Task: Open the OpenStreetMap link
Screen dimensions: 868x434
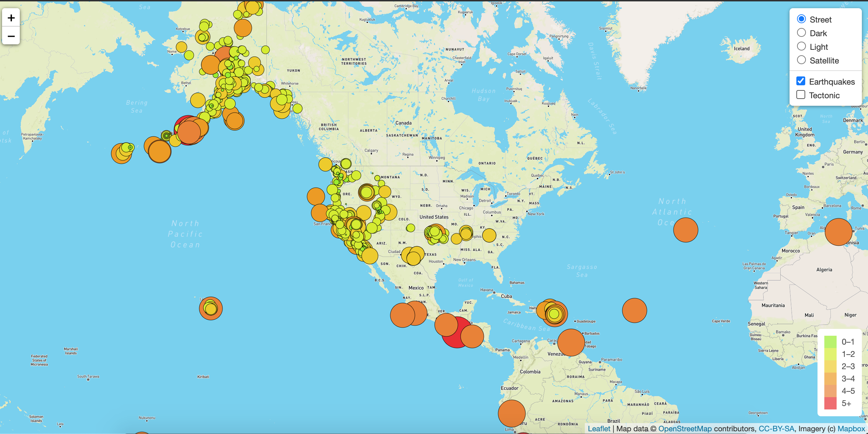Action: [685, 429]
